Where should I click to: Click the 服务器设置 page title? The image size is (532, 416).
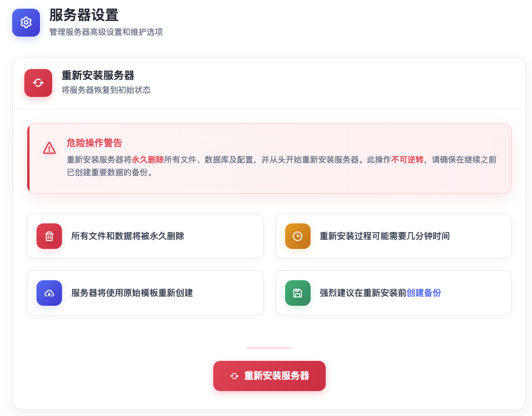pos(84,16)
